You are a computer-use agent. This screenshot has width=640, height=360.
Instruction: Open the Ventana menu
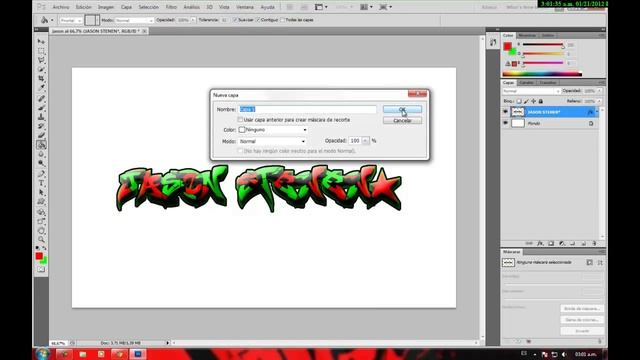point(245,7)
